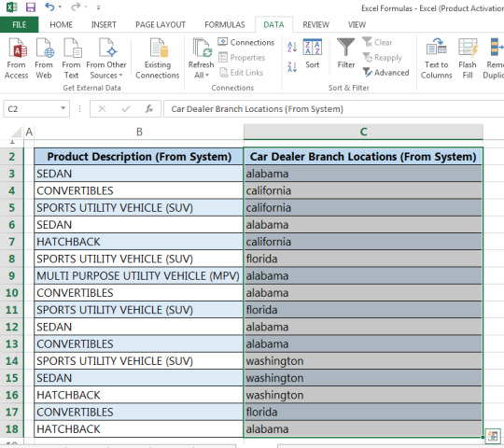Switch to the FORMULAS tab
The width and height of the screenshot is (504, 448).
click(225, 25)
